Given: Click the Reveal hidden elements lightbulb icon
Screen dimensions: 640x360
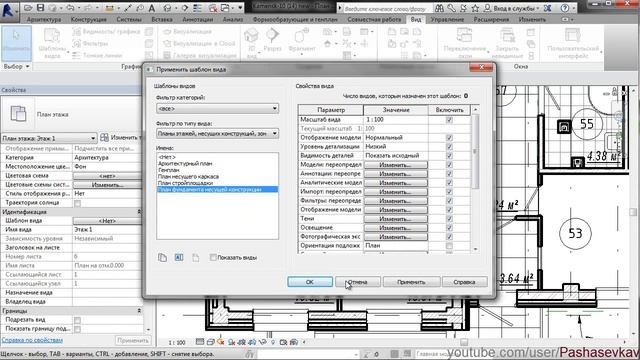Looking at the screenshot, I should 273,342.
